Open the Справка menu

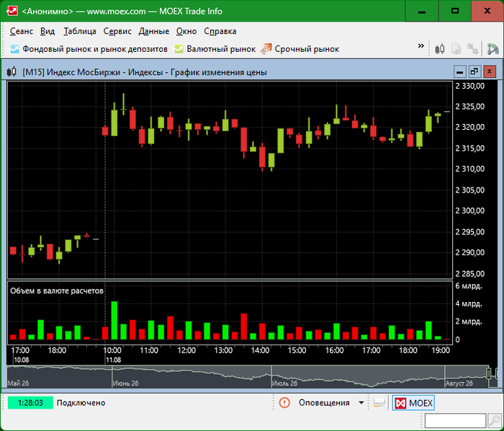[x=220, y=31]
